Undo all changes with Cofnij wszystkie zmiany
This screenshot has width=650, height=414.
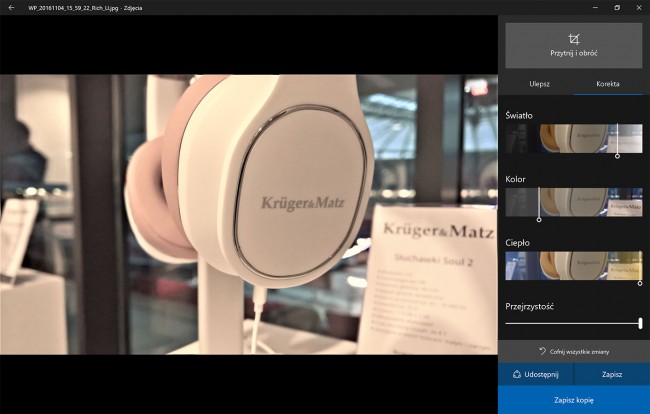coord(574,351)
